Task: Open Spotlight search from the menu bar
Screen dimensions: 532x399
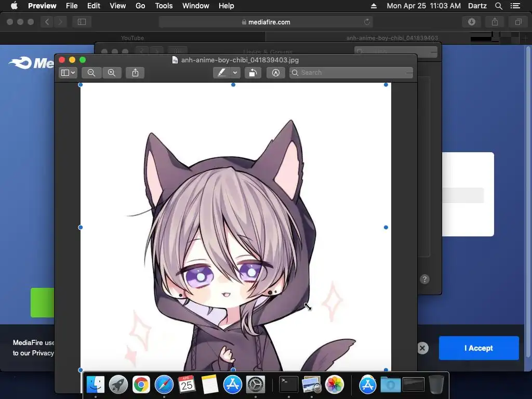Action: click(x=498, y=6)
